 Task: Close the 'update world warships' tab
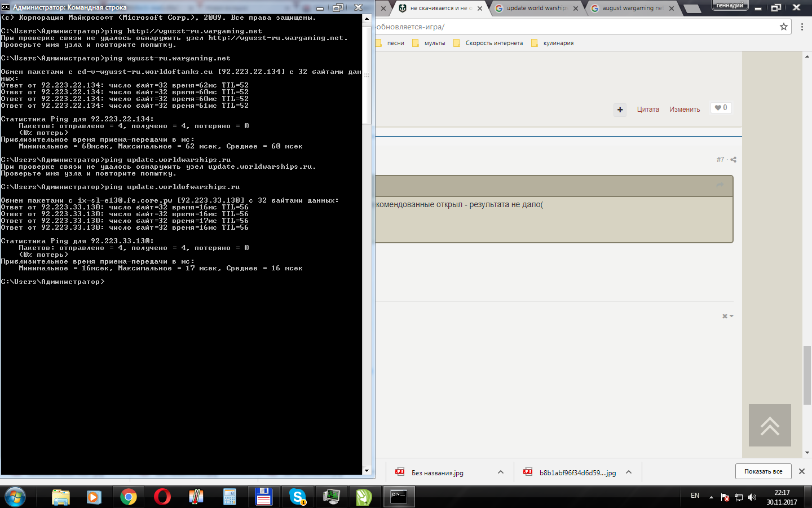pos(576,8)
